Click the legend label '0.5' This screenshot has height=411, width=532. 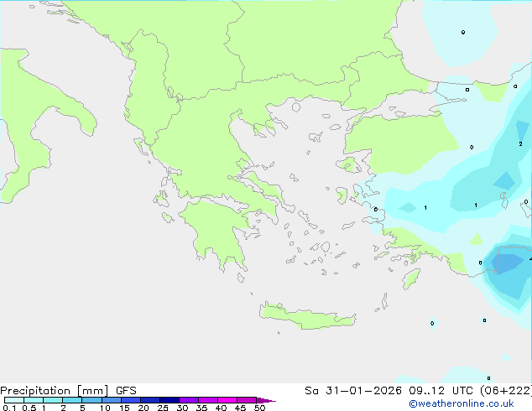pos(29,408)
